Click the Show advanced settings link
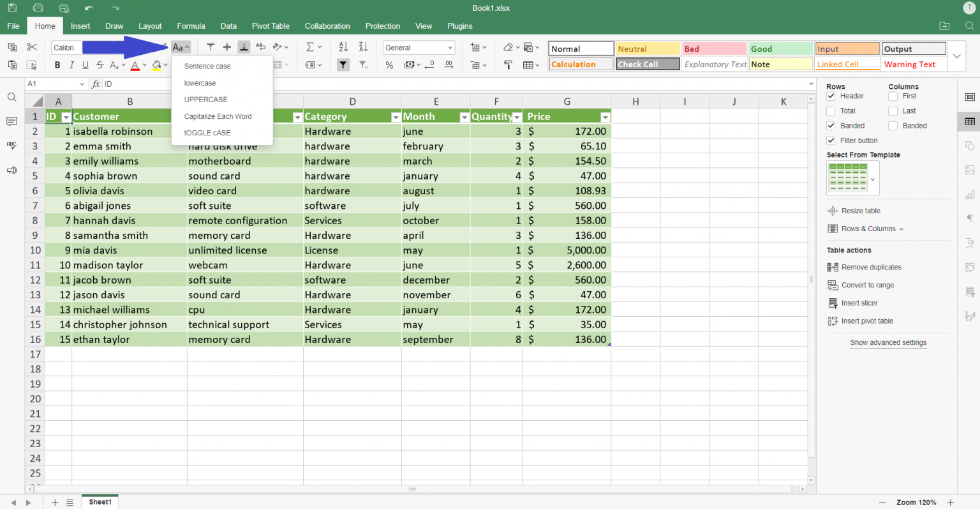 (x=888, y=342)
